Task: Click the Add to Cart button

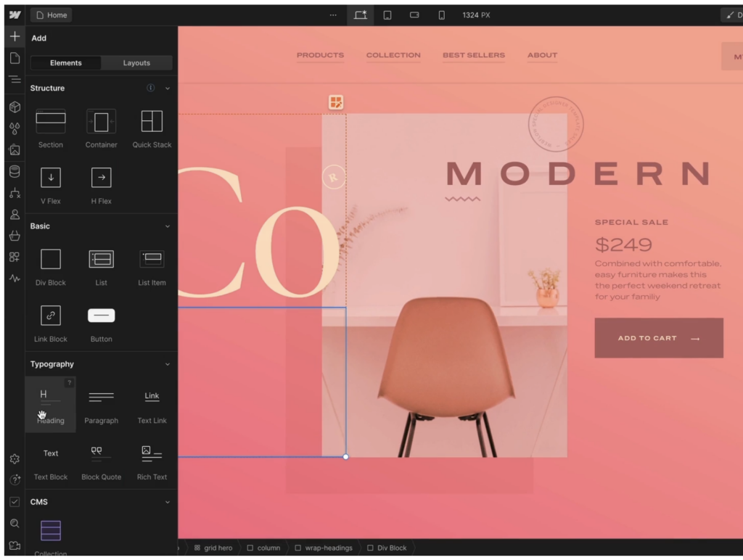Action: click(x=658, y=338)
